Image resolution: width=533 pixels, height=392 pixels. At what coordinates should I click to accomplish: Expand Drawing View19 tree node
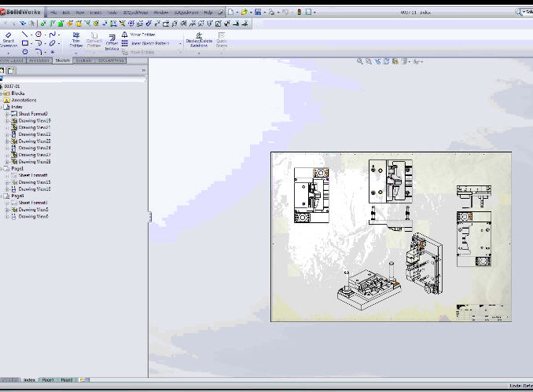coord(7,121)
